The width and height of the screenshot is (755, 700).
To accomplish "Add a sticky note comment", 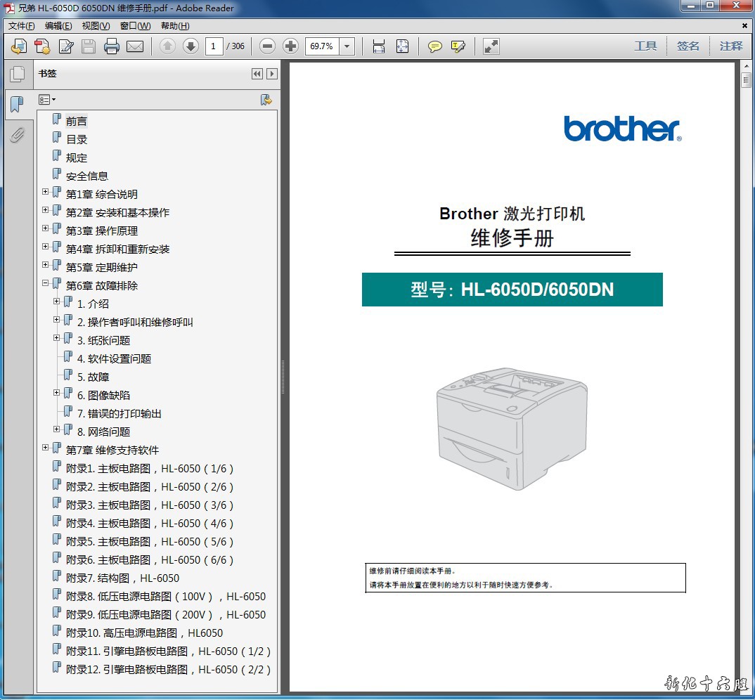I will pyautogui.click(x=435, y=46).
